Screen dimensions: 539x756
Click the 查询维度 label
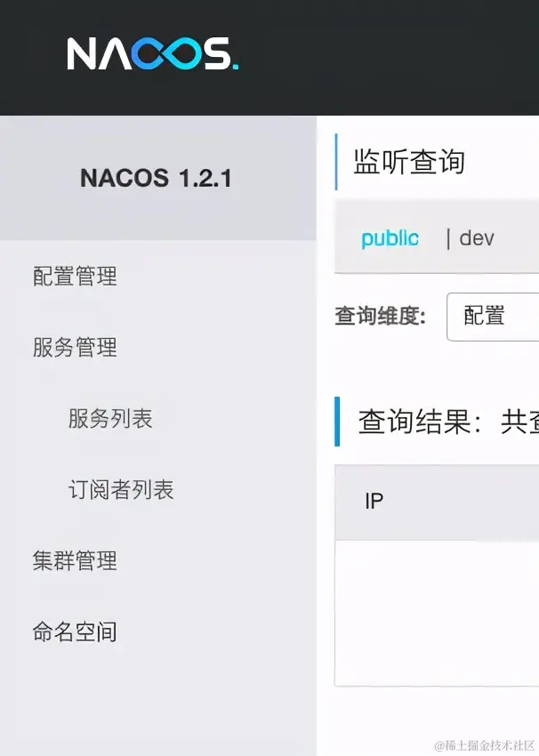tap(381, 317)
